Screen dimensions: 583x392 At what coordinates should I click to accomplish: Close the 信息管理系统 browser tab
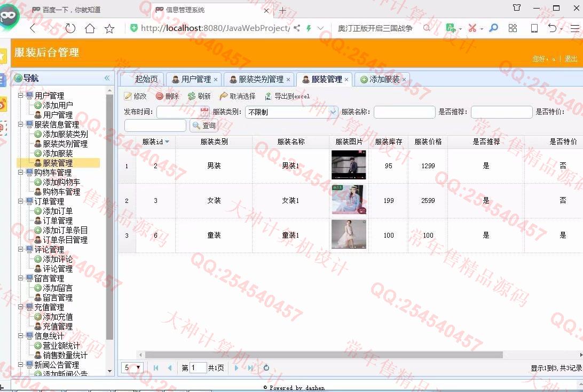[x=266, y=10]
